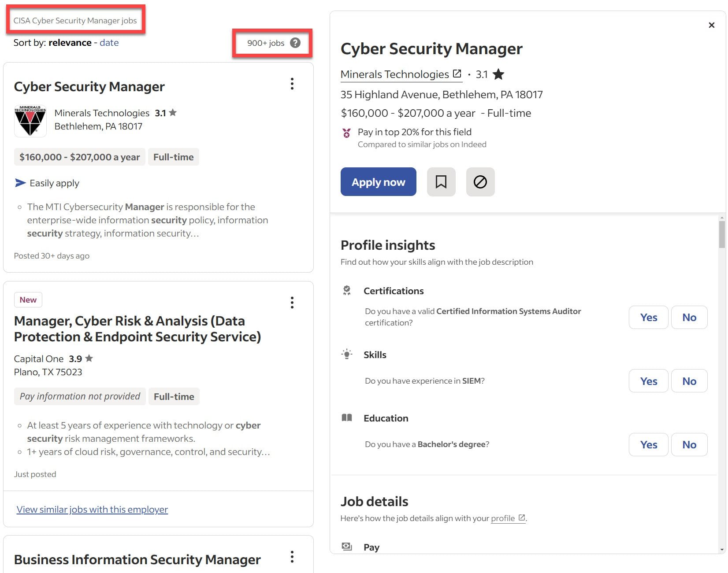Open Minerals Technologies company link in details panel
The image size is (728, 573).
(401, 74)
